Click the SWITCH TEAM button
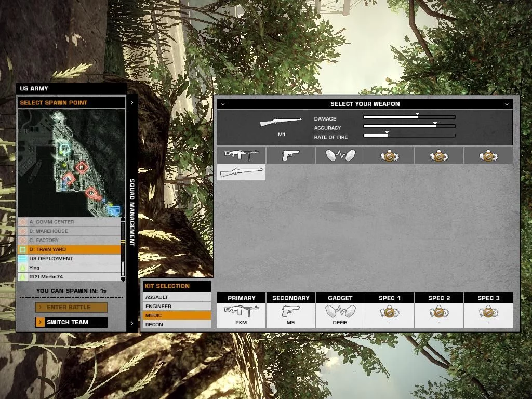The width and height of the screenshot is (532, 399). 71,322
